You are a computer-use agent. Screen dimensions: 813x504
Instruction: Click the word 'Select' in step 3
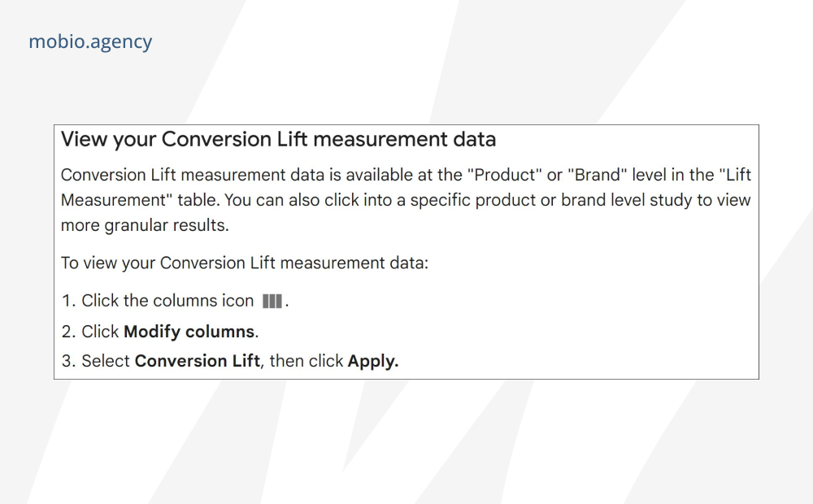[106, 361]
